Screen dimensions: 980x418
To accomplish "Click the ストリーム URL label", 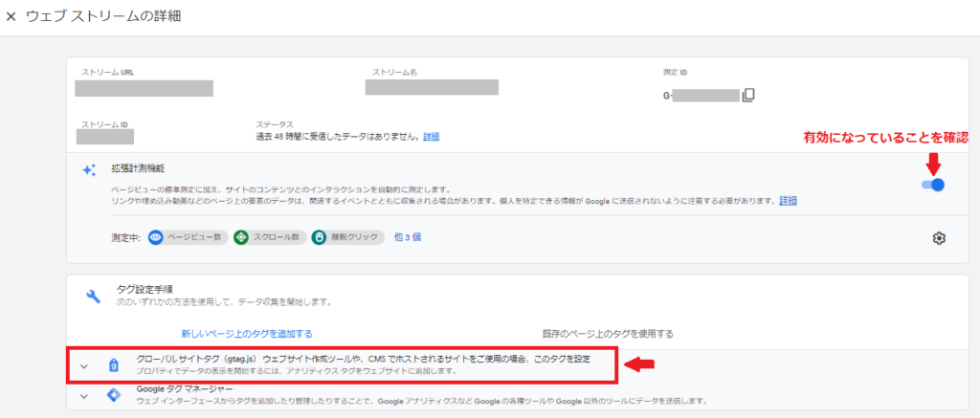I will coord(107,73).
